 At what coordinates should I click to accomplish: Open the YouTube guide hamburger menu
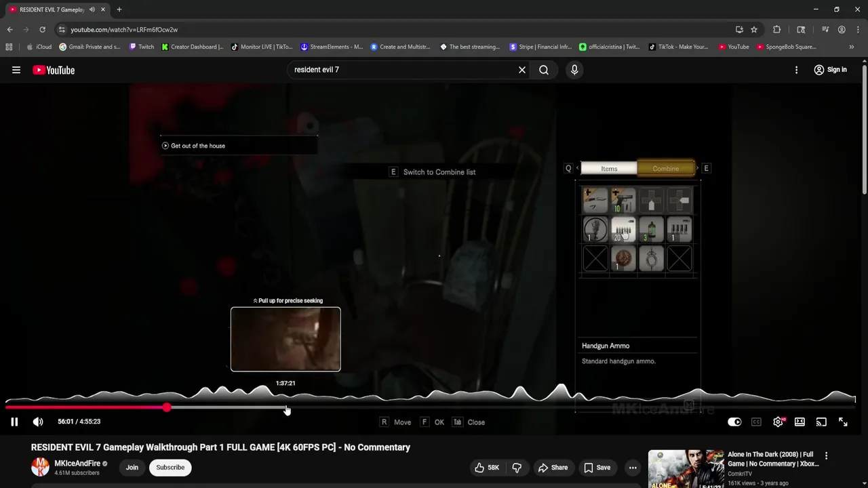point(16,70)
